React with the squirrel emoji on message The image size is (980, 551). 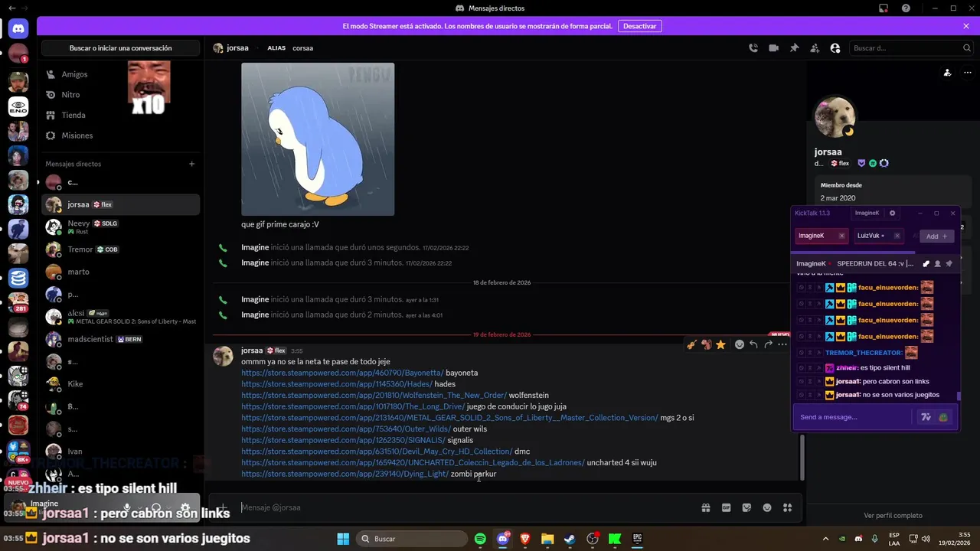point(706,344)
